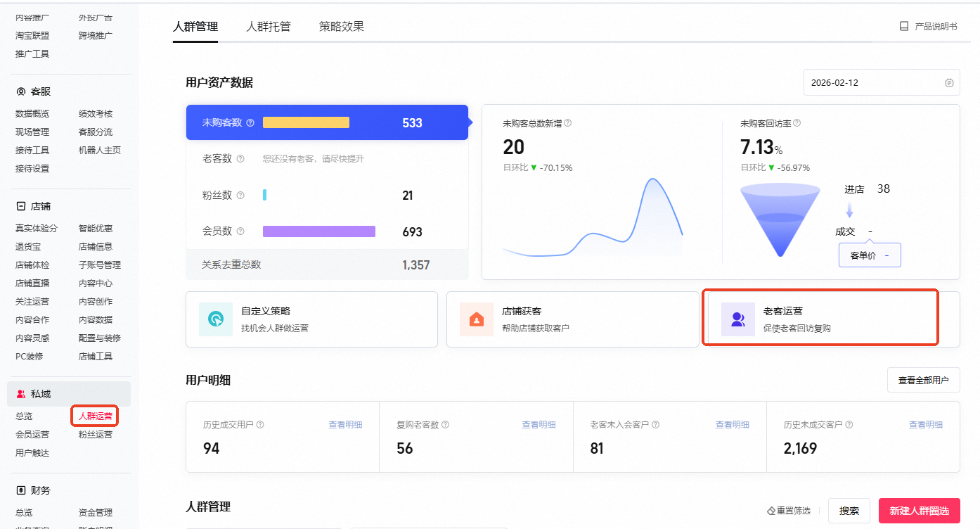Open 用户触达 in the sidebar
The image size is (980, 529).
[32, 453]
